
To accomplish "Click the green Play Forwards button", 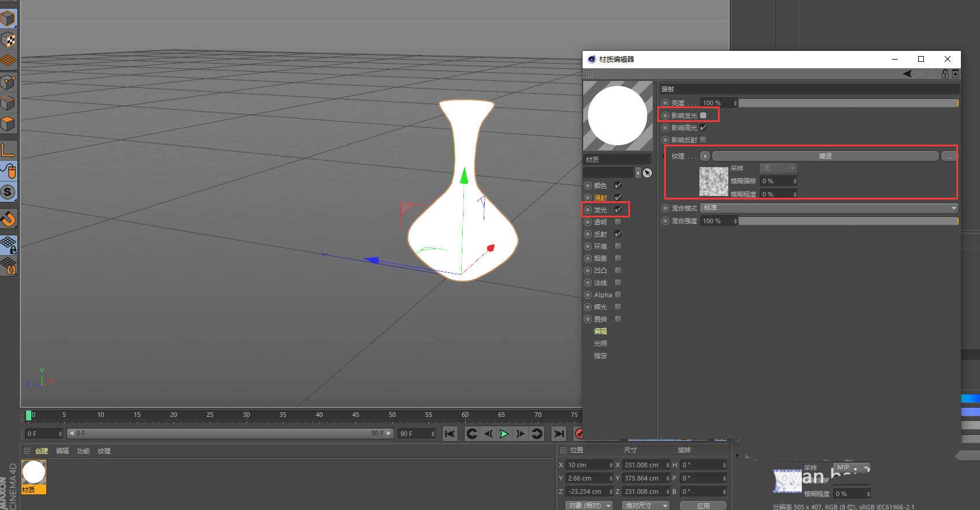I will click(x=504, y=434).
